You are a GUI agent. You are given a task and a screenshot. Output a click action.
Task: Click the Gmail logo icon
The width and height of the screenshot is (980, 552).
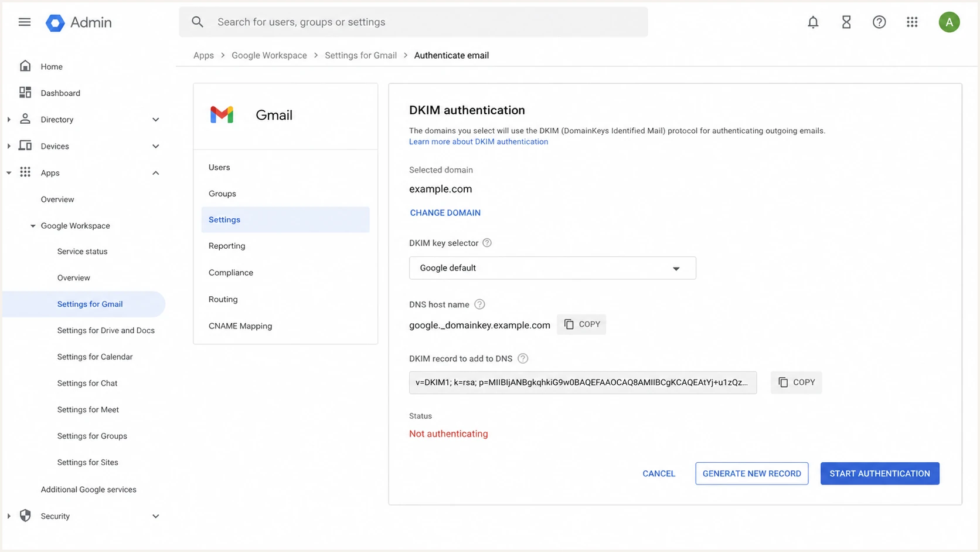pos(222,115)
